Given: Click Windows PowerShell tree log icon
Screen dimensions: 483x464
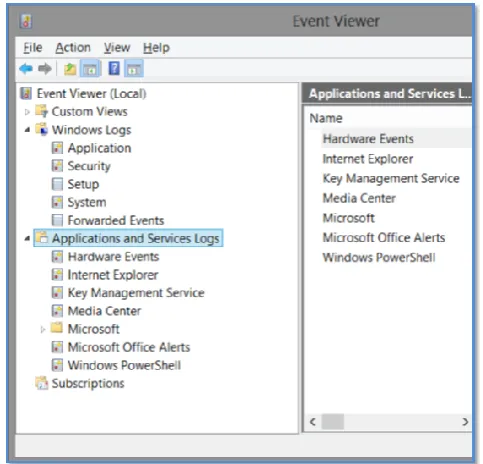Looking at the screenshot, I should [57, 365].
